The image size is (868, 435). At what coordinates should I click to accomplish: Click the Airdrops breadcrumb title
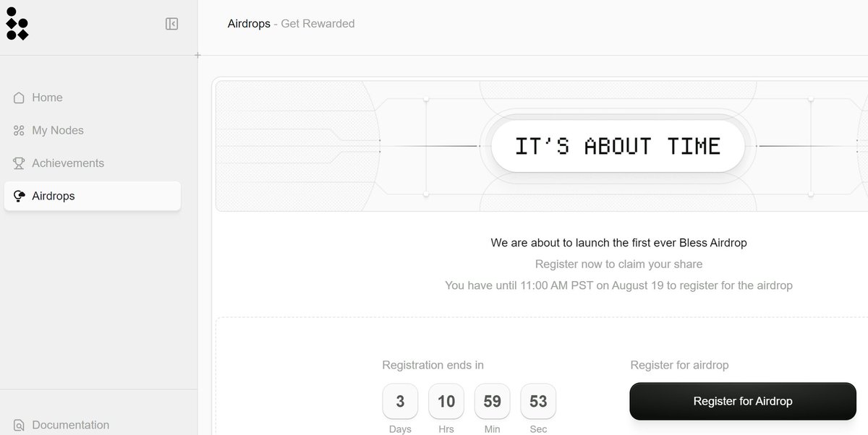pyautogui.click(x=249, y=24)
